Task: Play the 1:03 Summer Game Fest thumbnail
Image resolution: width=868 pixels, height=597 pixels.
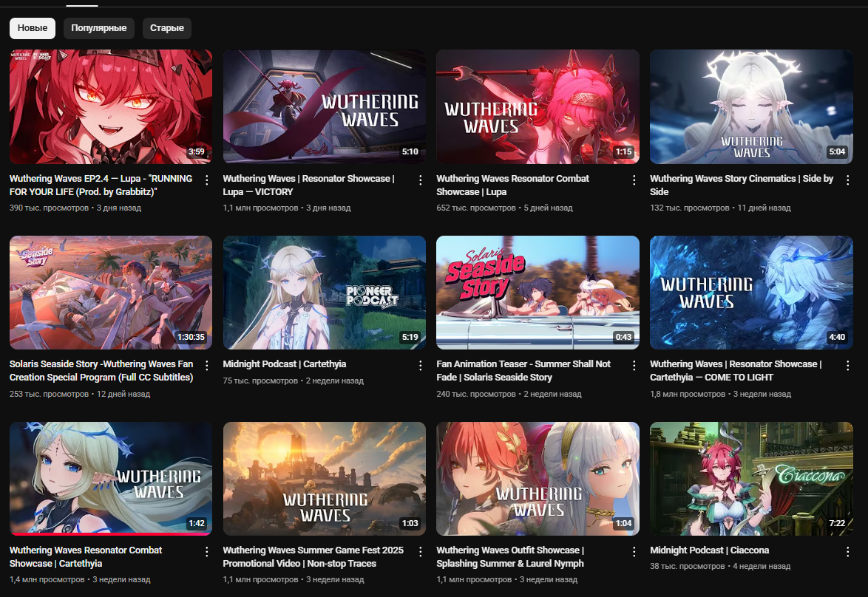Action: point(325,479)
